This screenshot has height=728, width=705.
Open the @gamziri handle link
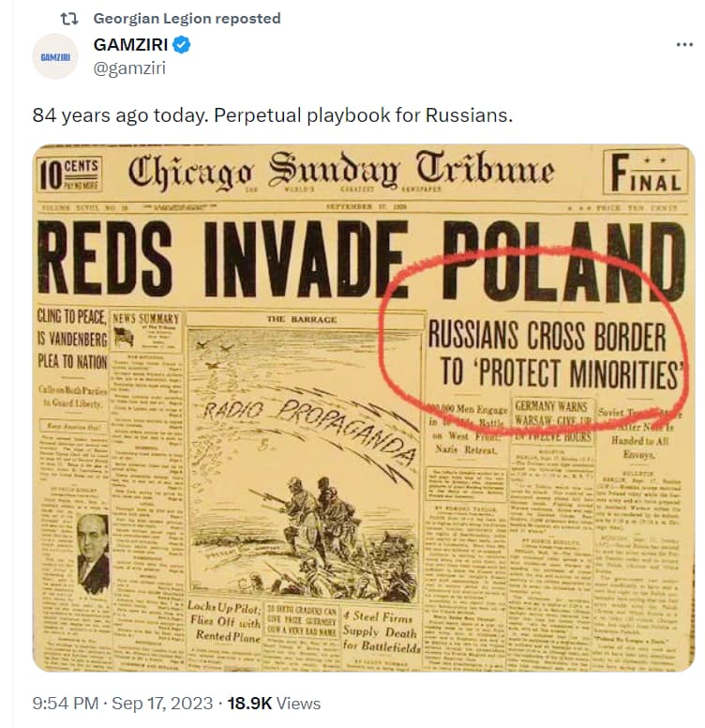(x=129, y=68)
